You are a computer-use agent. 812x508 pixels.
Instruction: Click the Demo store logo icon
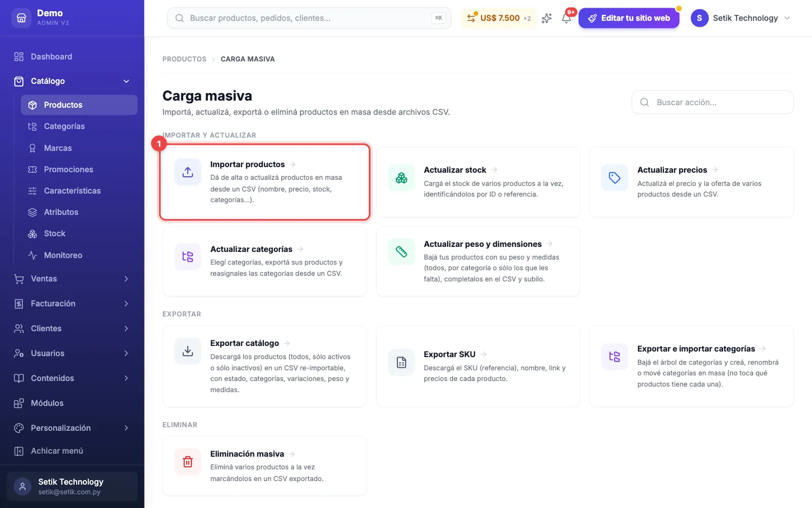pos(21,18)
